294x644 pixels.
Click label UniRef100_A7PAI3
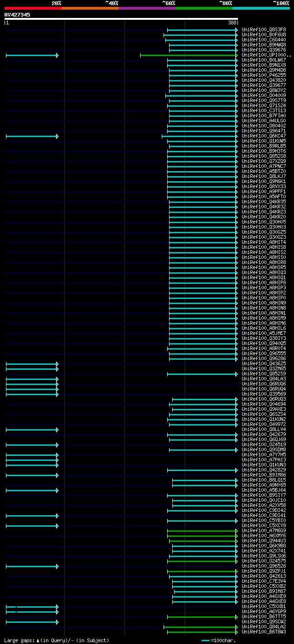(x=264, y=460)
